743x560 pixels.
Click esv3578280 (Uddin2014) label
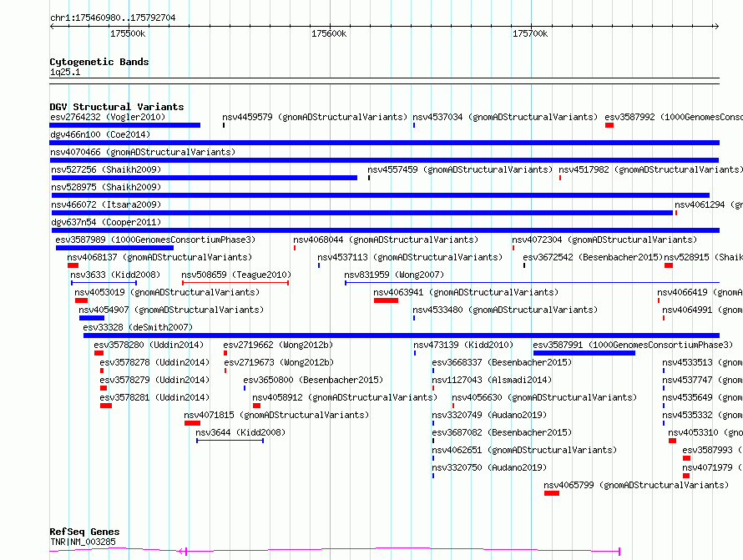[x=149, y=345]
